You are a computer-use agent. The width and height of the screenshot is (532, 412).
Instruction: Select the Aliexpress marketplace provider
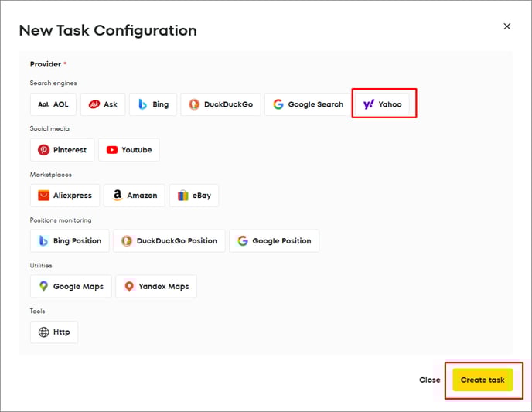click(x=63, y=196)
